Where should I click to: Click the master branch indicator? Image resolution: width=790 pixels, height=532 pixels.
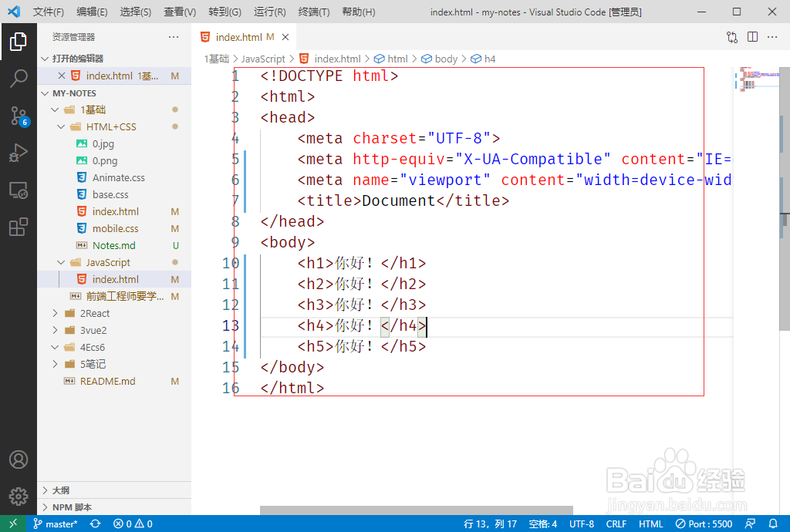[56, 524]
